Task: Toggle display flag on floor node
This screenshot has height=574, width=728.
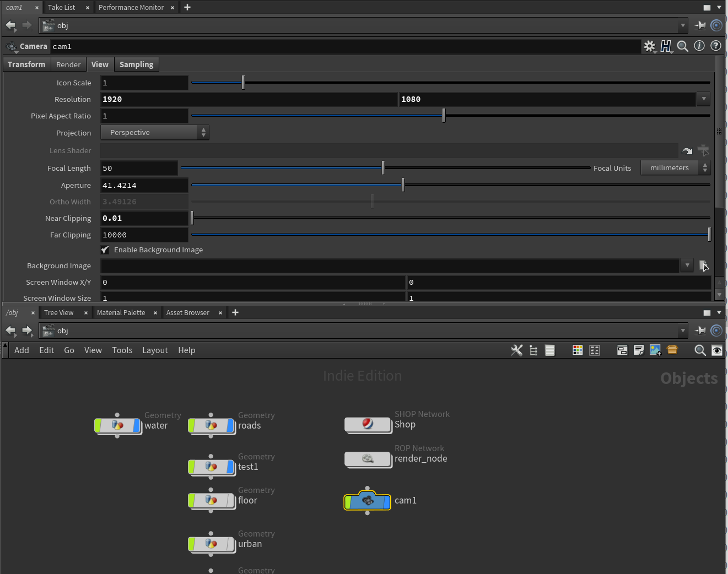Action: [230, 500]
